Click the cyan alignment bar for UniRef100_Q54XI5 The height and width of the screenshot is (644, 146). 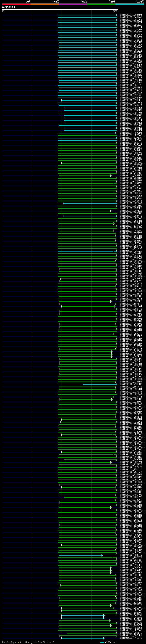click(x=90, y=216)
